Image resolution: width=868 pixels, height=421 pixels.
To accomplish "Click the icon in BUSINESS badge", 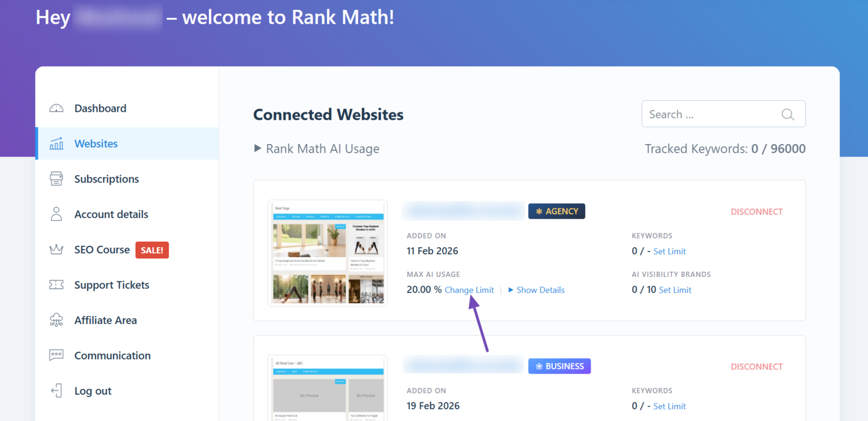I will click(x=539, y=366).
